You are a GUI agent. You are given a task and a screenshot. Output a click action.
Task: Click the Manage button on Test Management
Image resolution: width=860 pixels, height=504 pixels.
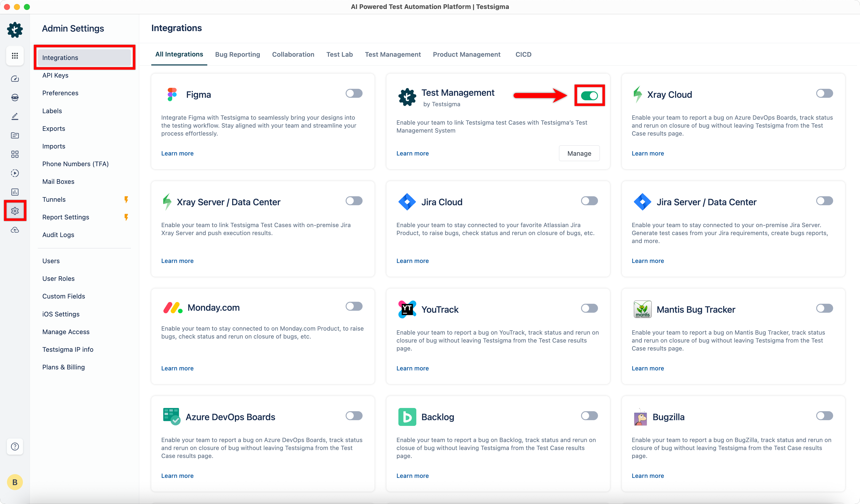(x=579, y=153)
